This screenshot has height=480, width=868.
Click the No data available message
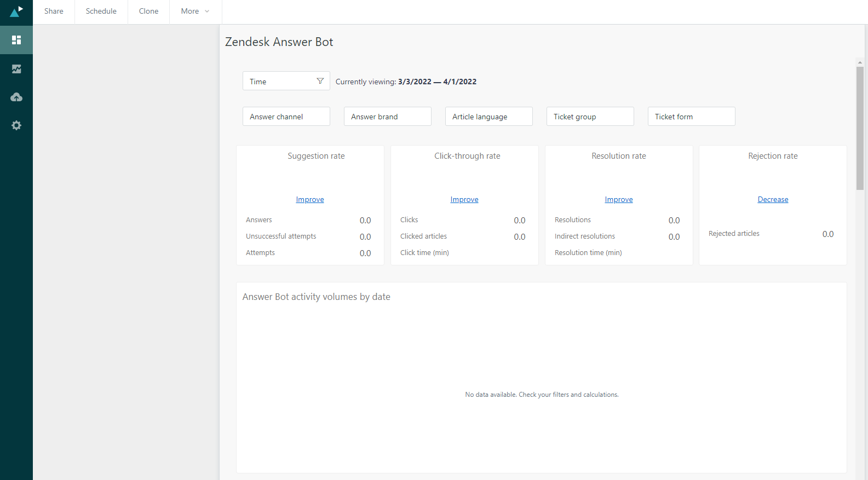click(542, 395)
